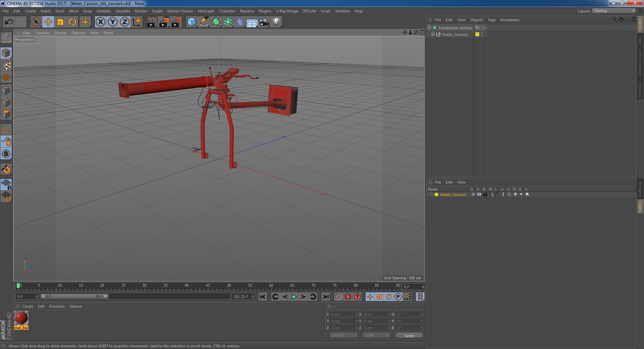Toggle the Locked Workplane icon
The width and height of the screenshot is (644, 349).
(6, 185)
